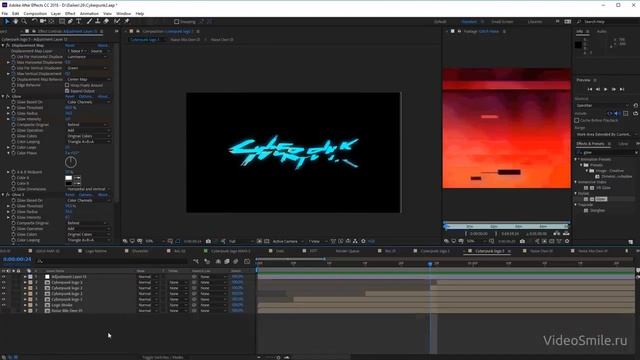Select the Brush tool
The height and width of the screenshot is (360, 640).
click(x=89, y=21)
